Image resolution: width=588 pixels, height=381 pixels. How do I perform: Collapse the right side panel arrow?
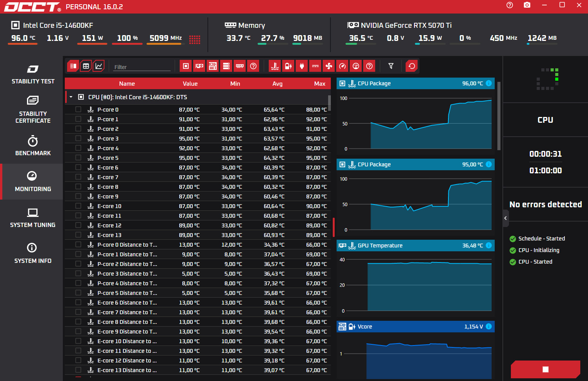click(505, 218)
